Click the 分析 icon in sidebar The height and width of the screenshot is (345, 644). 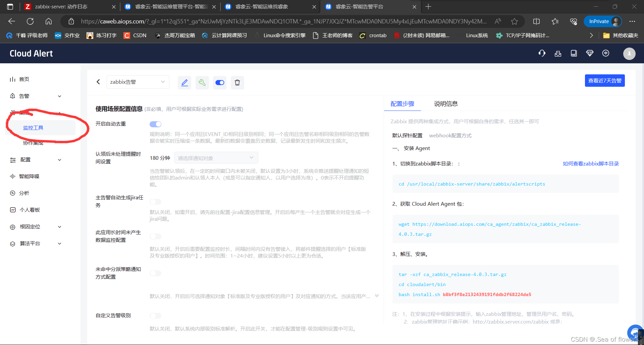[12, 193]
